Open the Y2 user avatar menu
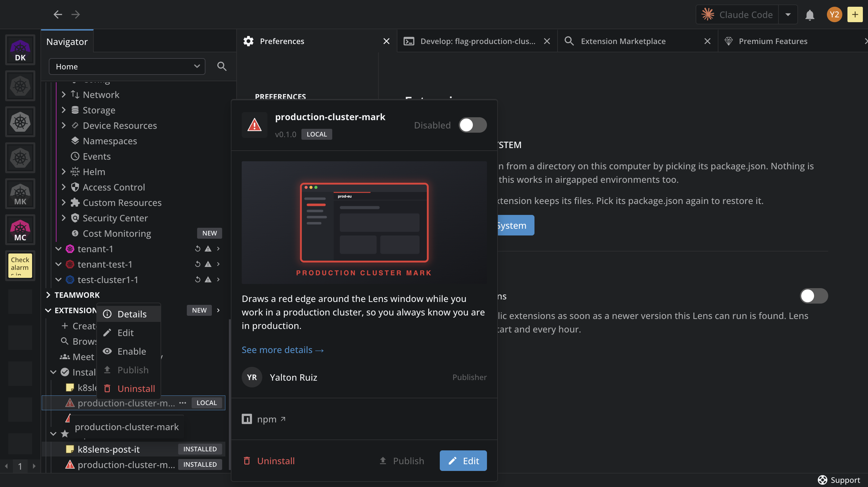This screenshot has width=868, height=487. (834, 14)
